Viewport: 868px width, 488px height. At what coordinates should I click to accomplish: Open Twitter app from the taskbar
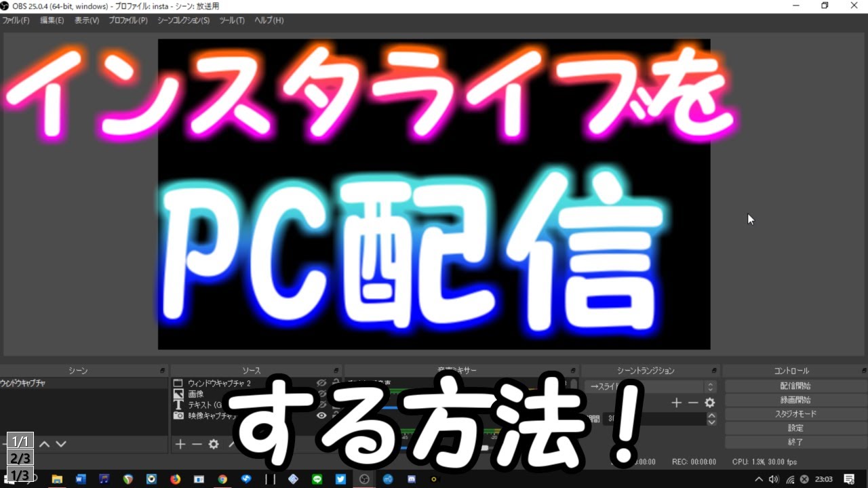340,479
